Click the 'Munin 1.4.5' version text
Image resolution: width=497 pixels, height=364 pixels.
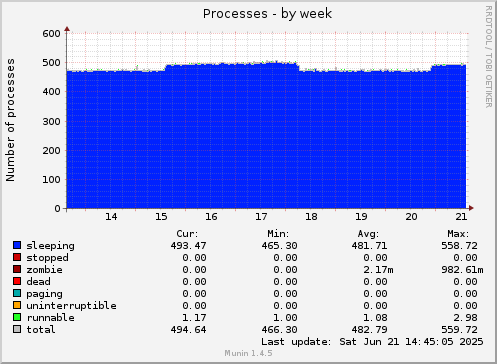(248, 353)
